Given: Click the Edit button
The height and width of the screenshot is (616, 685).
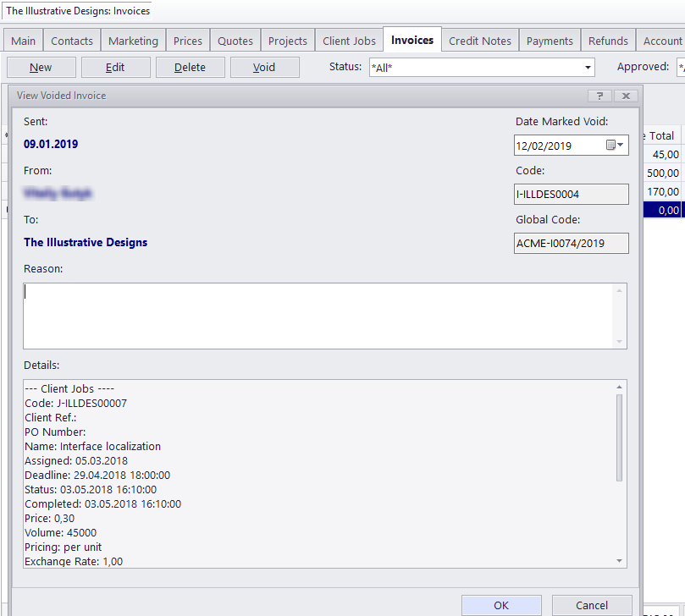Looking at the screenshot, I should pos(115,67).
